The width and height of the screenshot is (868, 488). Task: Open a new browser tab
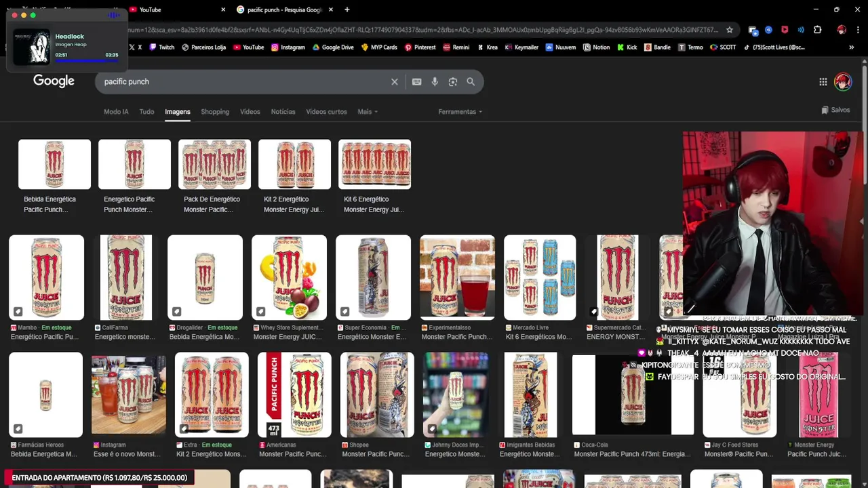pyautogui.click(x=347, y=9)
